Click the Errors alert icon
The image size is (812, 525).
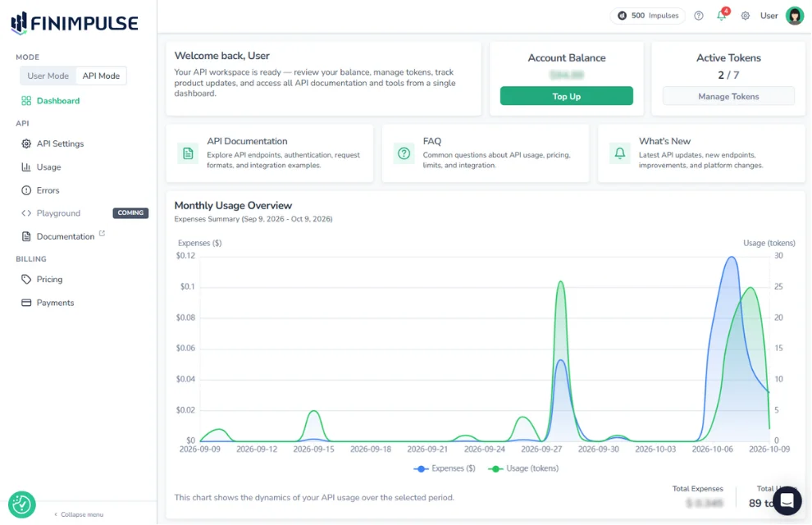coord(26,190)
